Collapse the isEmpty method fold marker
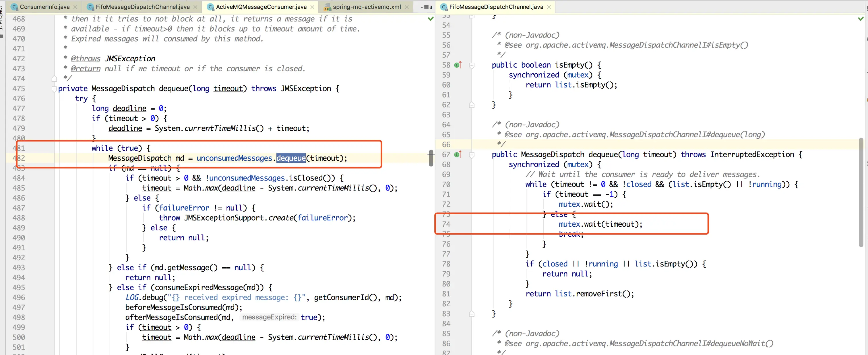 click(x=472, y=65)
